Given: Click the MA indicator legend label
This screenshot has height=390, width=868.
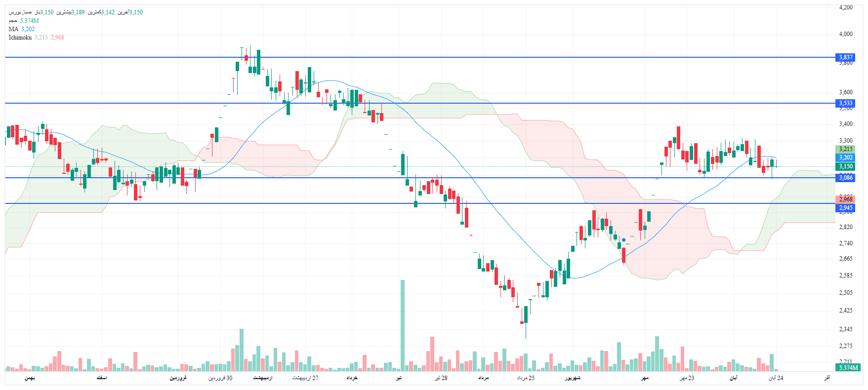Looking at the screenshot, I should (x=13, y=29).
